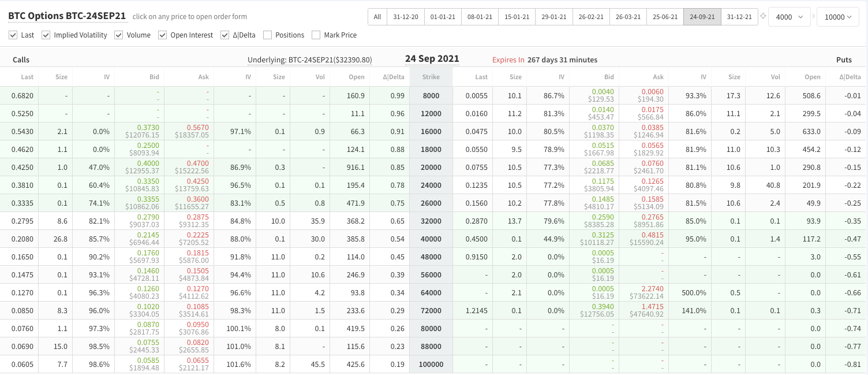Screen dimensions: 868x375
Task: Click call ask price 0.4700
Action: 197,164
